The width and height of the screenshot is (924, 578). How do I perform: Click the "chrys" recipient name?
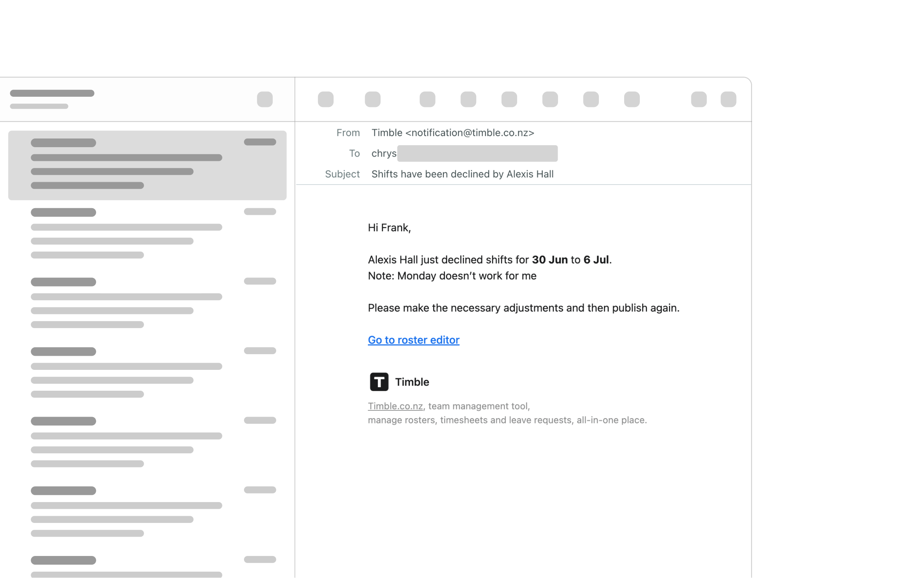pos(384,153)
